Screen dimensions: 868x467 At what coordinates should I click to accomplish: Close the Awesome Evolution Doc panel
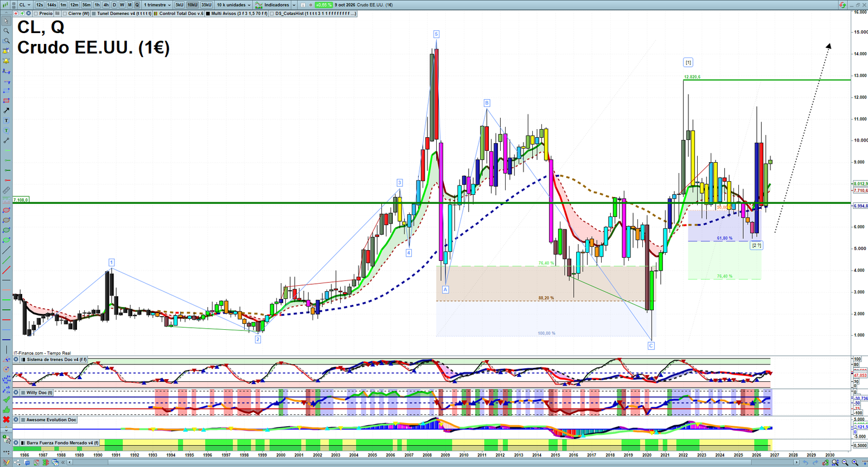tap(16, 420)
